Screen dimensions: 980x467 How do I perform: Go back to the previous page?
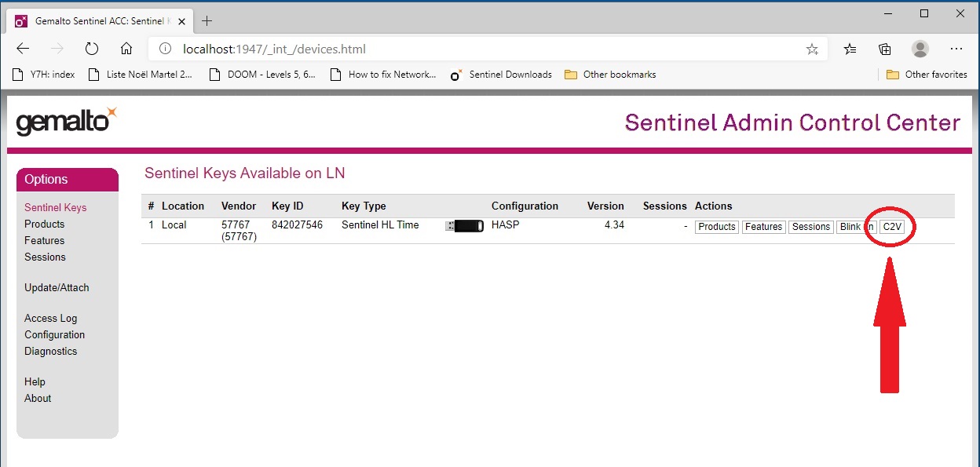tap(23, 49)
